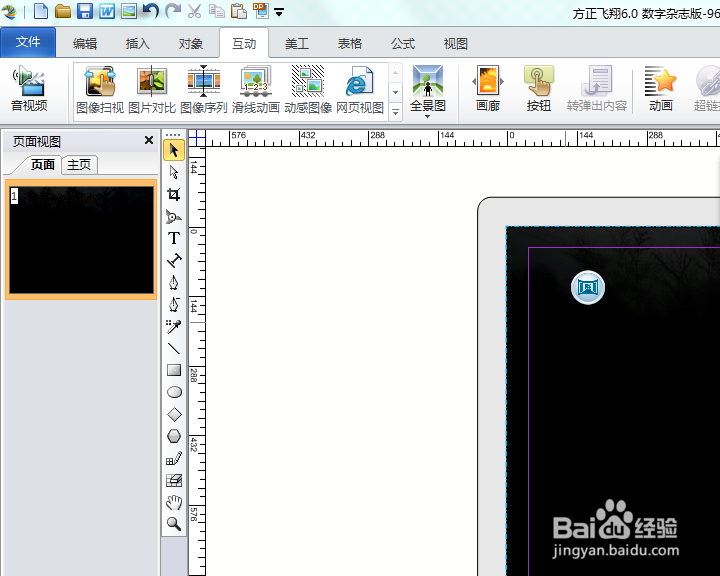Select the text-on-path tool

click(x=174, y=260)
